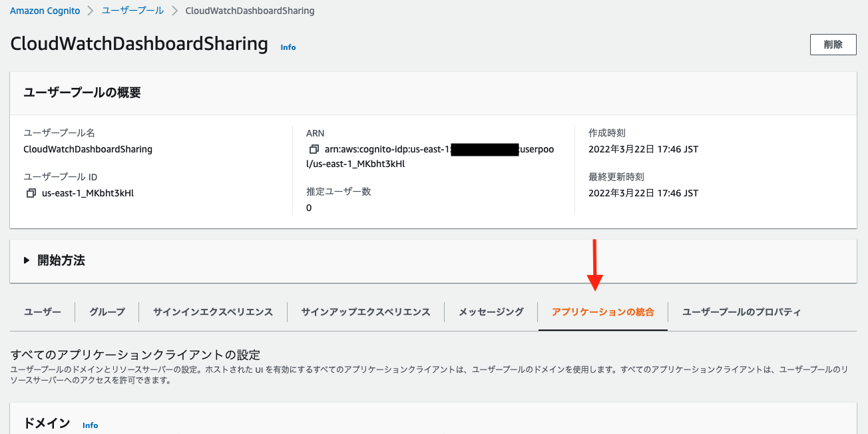
Task: Copy the user pool ID us-east-1_MKbht3kHl
Action: [x=31, y=194]
